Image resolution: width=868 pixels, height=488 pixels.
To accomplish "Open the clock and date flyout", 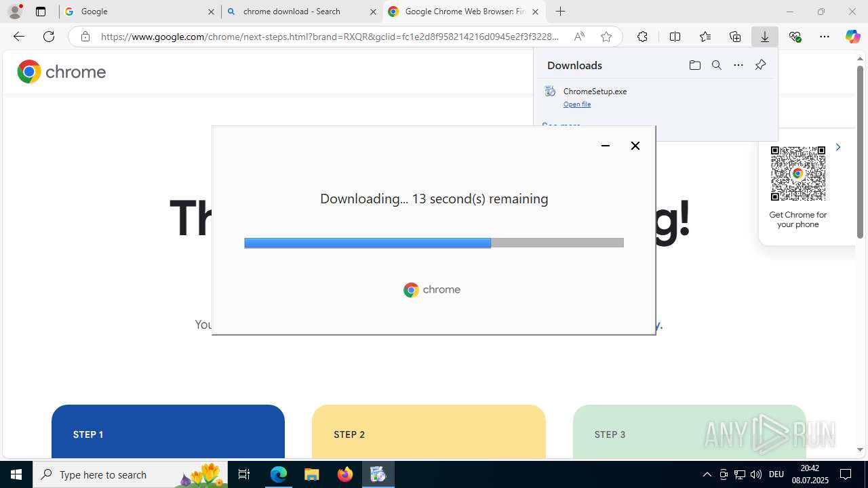I will tap(810, 474).
